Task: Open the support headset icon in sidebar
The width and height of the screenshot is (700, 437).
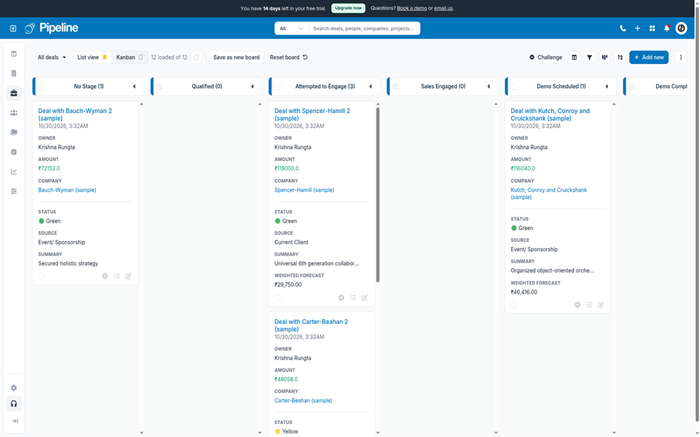Action: (14, 404)
